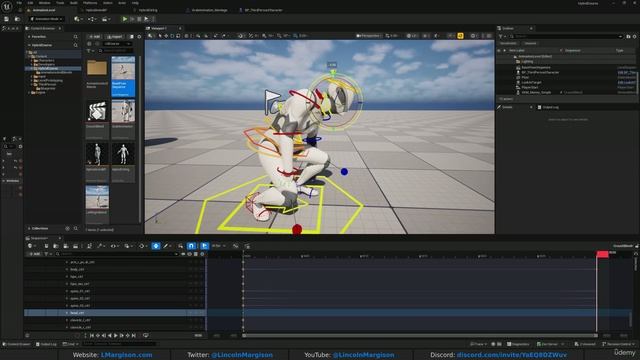This screenshot has height=360, width=640.
Task: Click the Stop simulation icon in main toolbar
Action: coord(139,19)
